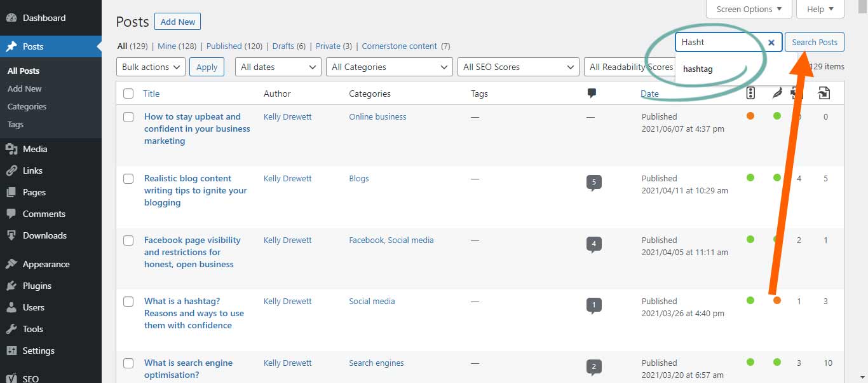
Task: Open Screen Options
Action: pyautogui.click(x=749, y=9)
